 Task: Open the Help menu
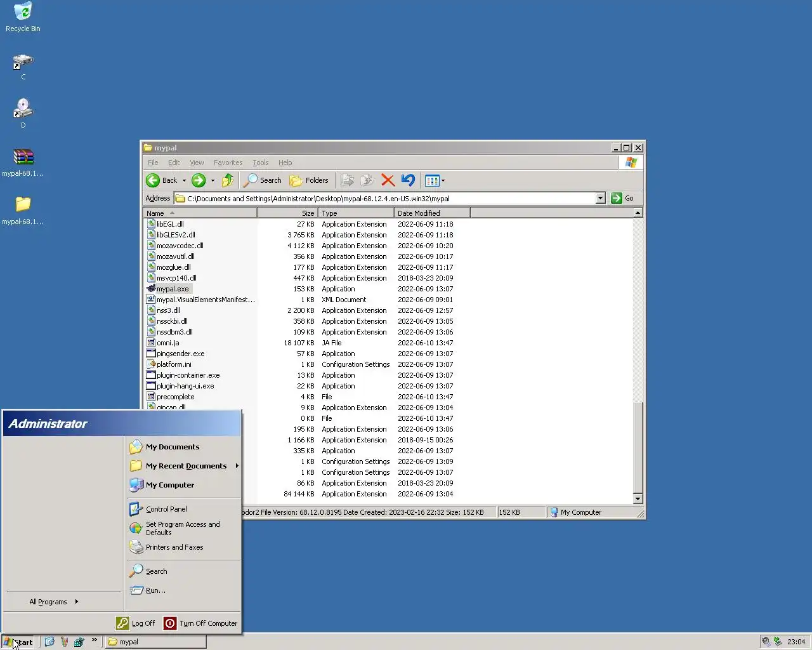[285, 162]
